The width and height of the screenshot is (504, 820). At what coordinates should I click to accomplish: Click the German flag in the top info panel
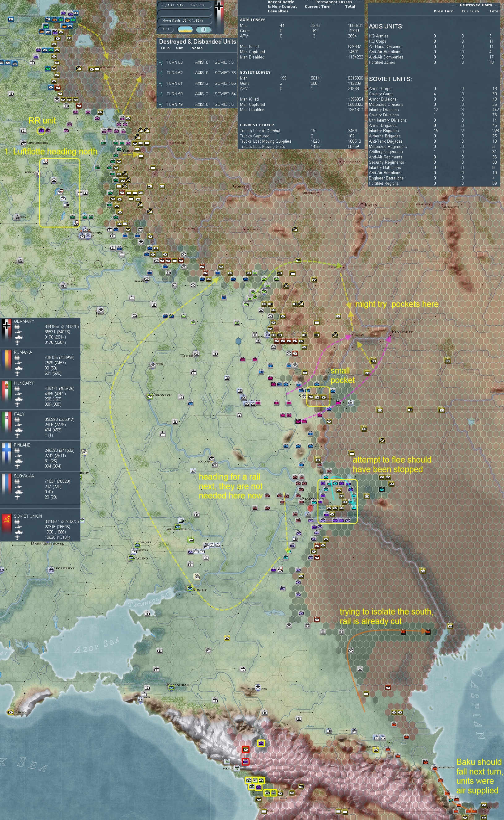coord(219,17)
